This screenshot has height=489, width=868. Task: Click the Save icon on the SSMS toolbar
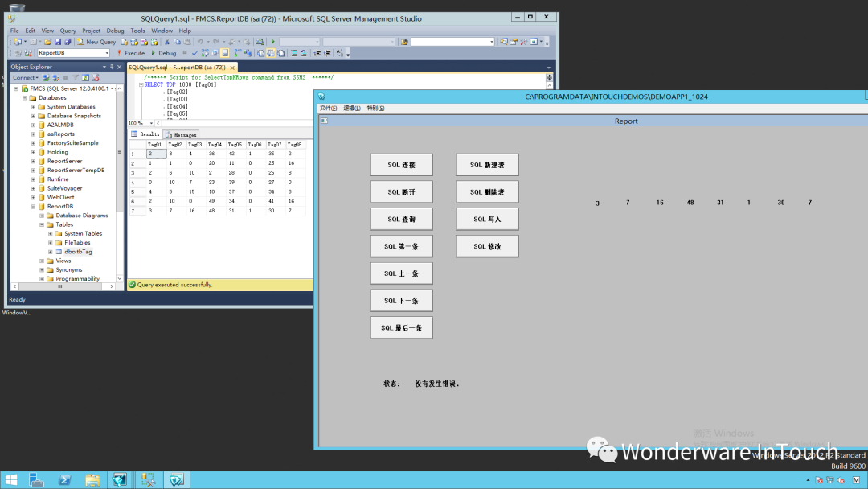[x=58, y=42]
